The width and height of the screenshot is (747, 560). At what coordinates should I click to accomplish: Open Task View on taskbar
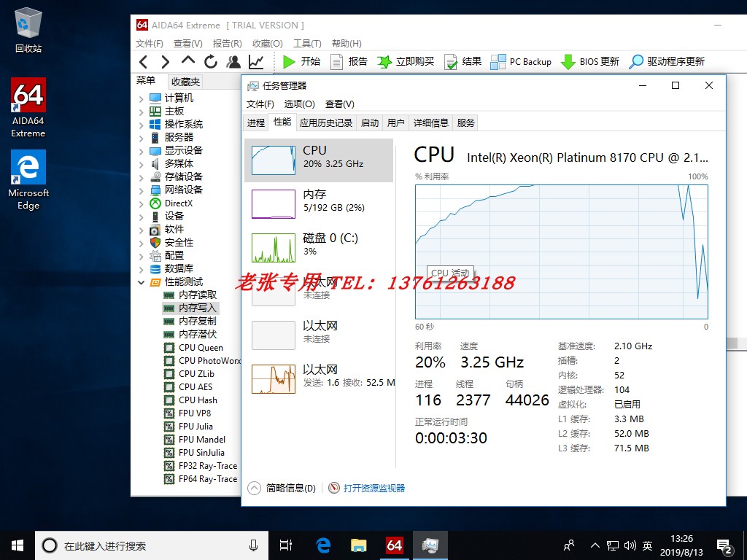pos(286,545)
